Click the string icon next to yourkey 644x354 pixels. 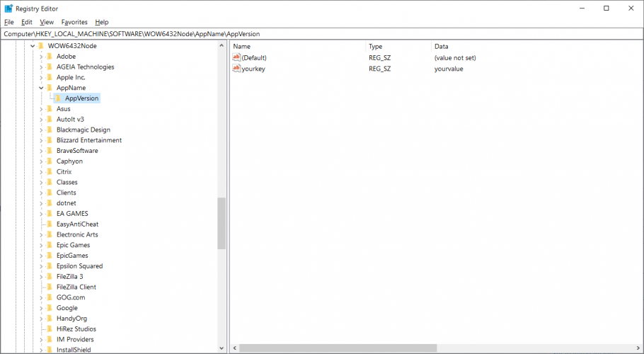(237, 69)
